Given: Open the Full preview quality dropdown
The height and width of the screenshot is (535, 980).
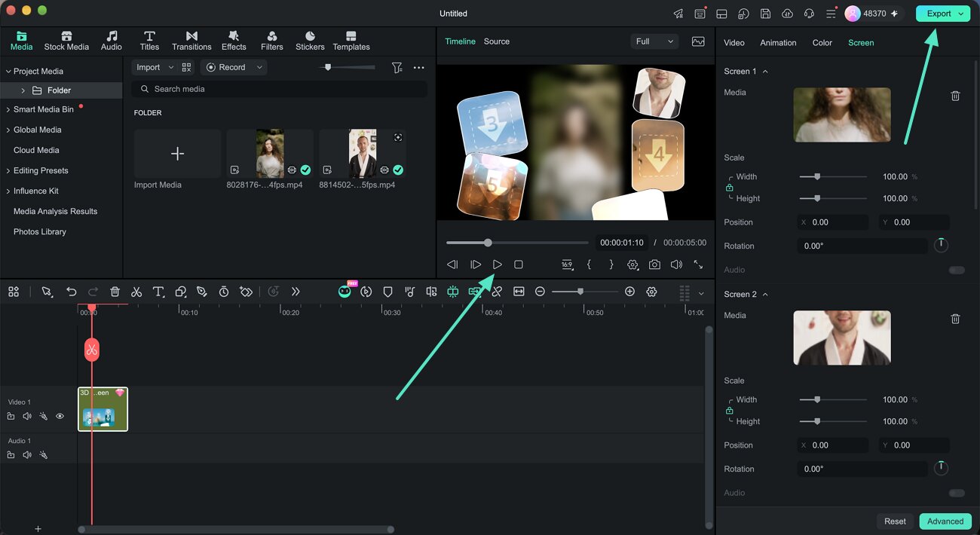Looking at the screenshot, I should (x=654, y=41).
